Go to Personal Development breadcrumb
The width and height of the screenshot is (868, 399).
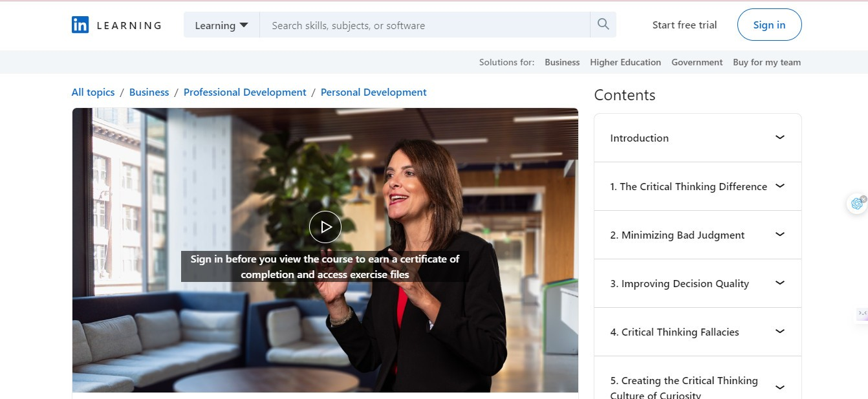coord(374,92)
